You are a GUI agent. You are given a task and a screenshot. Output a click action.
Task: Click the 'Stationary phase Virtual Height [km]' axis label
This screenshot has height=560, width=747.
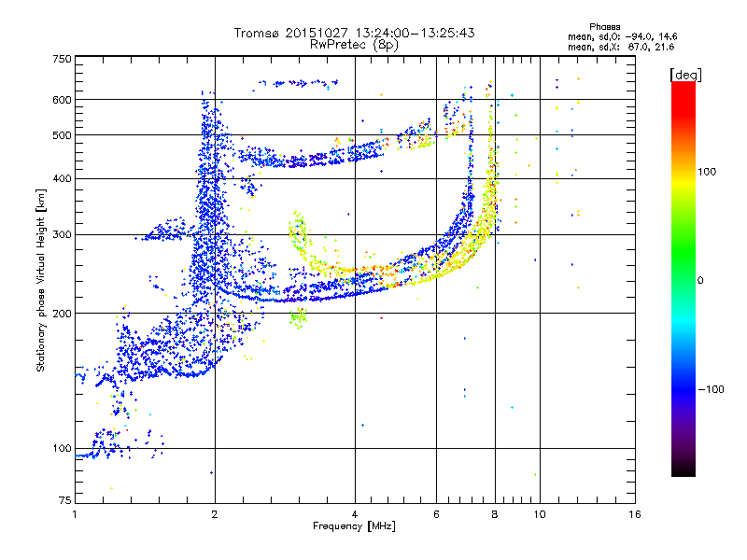coord(41,280)
